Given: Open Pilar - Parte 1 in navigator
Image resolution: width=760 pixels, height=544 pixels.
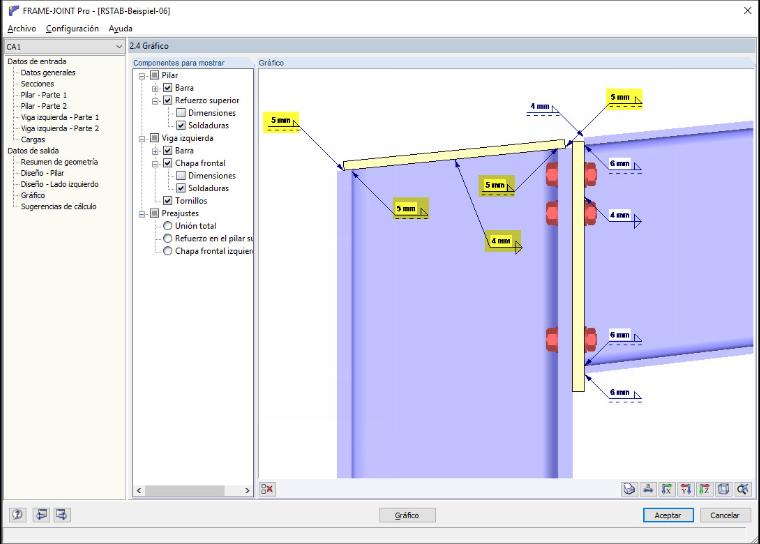Looking at the screenshot, I should 44,95.
